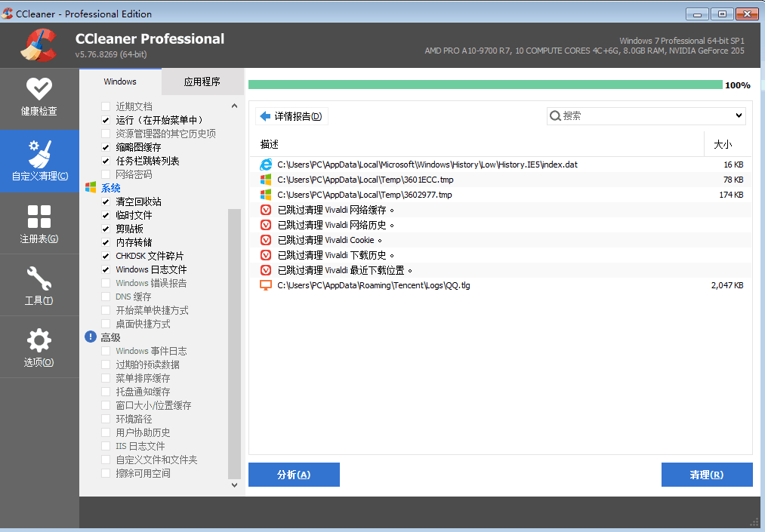Check the 擦除可用空间 option
The height and width of the screenshot is (532, 765).
pos(106,473)
